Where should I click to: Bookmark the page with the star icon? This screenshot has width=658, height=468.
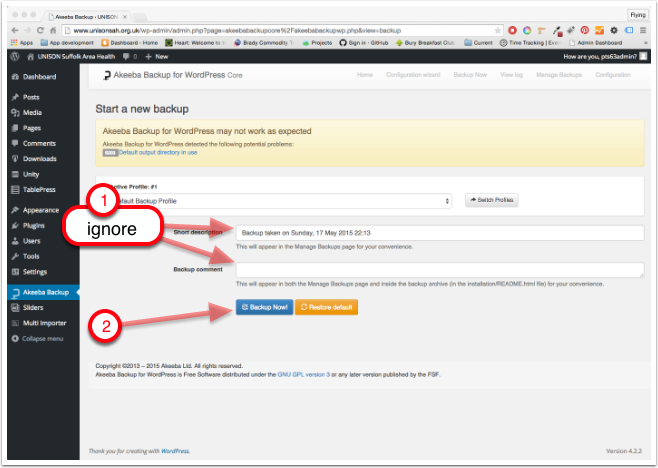pos(498,30)
